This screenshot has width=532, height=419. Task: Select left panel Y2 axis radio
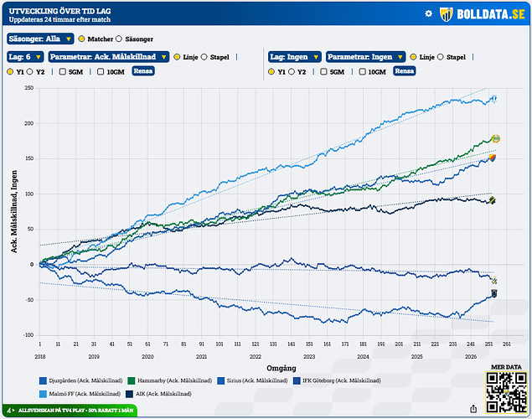click(x=30, y=71)
